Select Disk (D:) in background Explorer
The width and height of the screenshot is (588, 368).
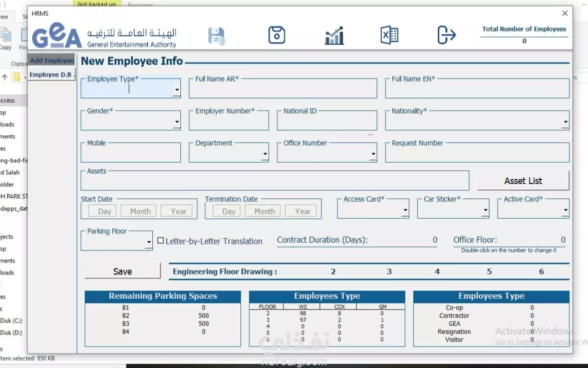[x=11, y=333]
